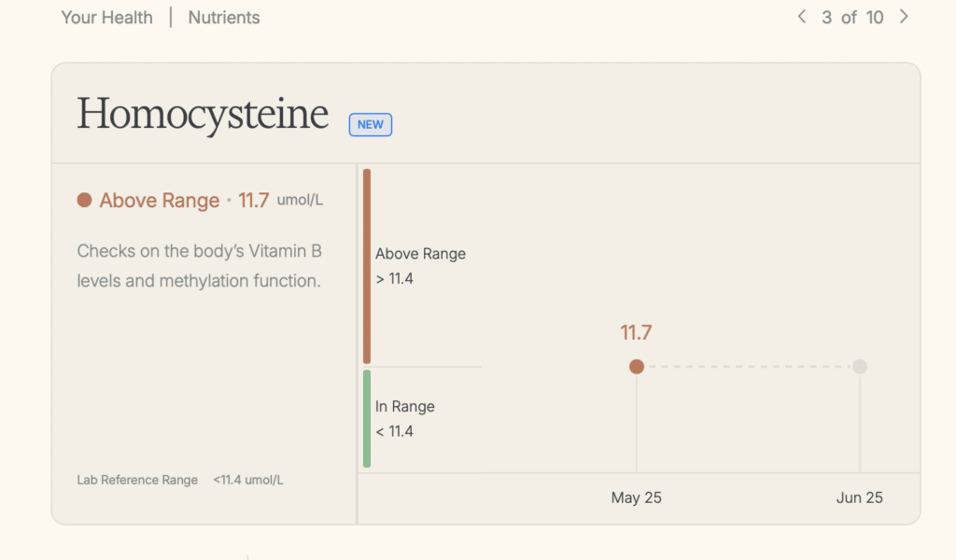956x560 pixels.
Task: Click the dashed line between chart points
Action: click(x=747, y=367)
